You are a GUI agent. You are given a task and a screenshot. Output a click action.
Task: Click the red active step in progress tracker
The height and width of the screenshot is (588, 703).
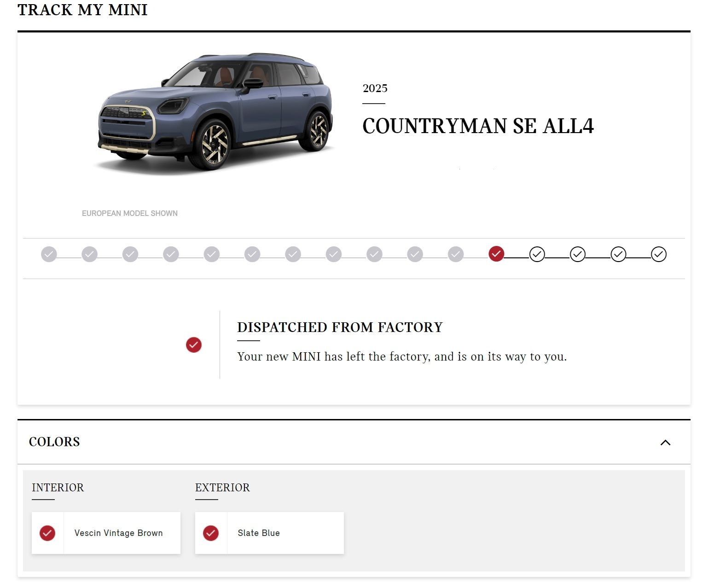[x=496, y=254]
